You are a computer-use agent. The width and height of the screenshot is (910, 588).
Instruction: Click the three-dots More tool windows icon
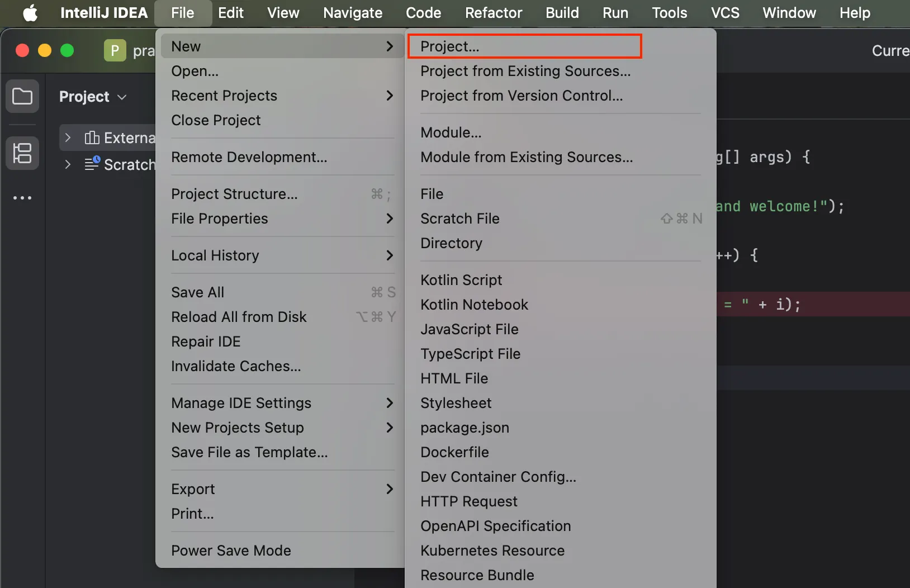(22, 198)
